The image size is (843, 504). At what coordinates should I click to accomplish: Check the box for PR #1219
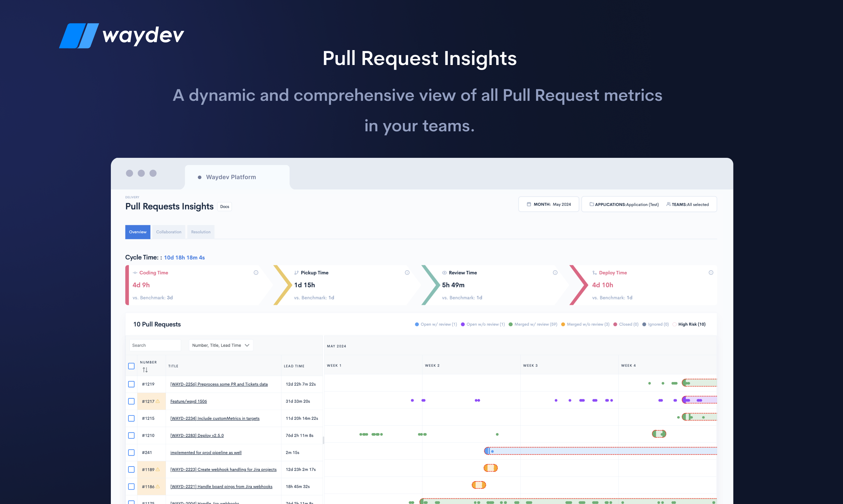131,384
